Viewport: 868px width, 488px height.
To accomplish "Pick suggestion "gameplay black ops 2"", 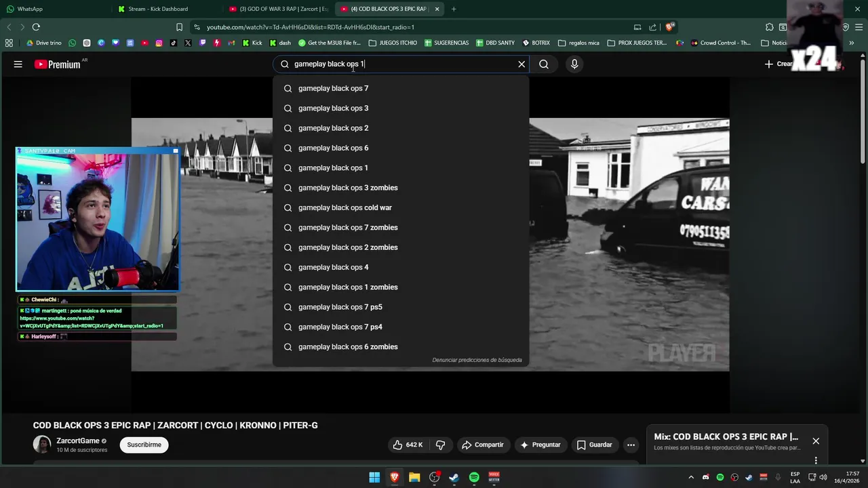I will (401, 128).
